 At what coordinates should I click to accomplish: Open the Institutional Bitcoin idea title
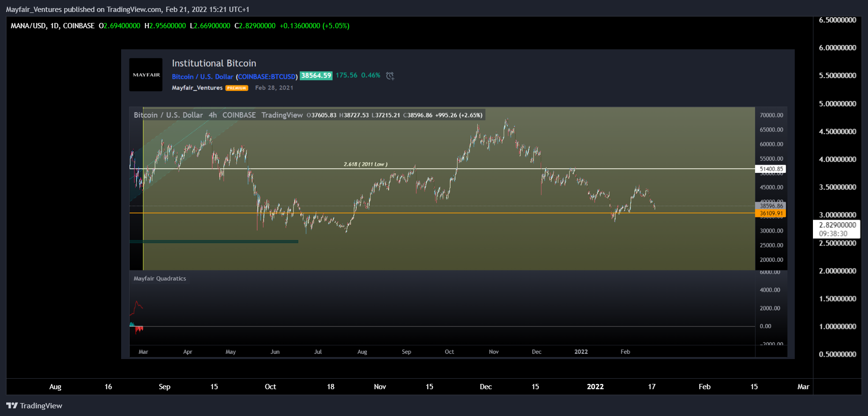(x=214, y=63)
